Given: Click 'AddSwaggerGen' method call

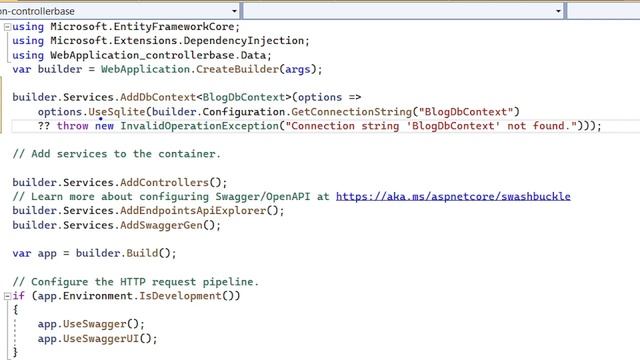Looking at the screenshot, I should [161, 225].
